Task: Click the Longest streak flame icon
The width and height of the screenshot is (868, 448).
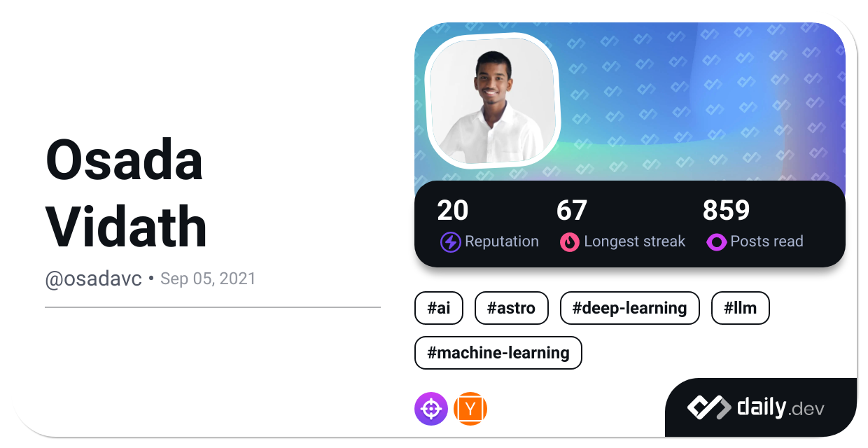Action: 570,242
